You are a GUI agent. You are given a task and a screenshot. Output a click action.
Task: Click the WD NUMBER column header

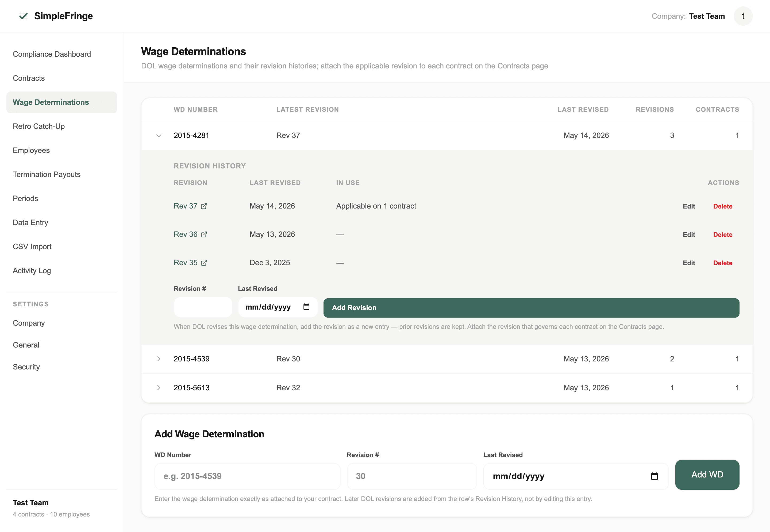pos(196,109)
